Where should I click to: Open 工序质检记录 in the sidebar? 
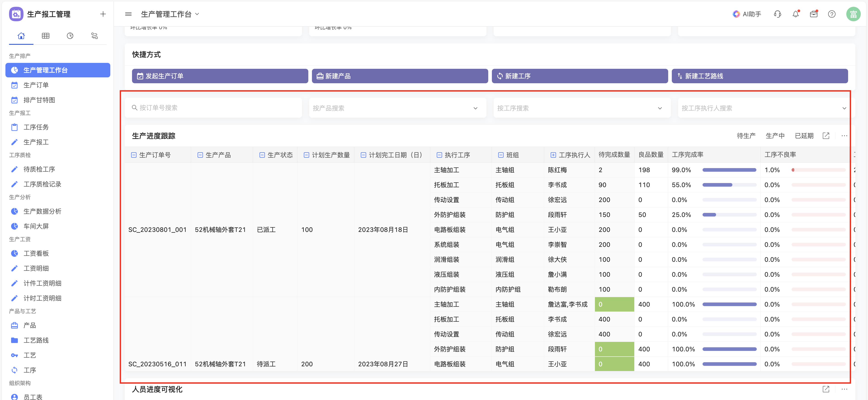tap(58, 184)
